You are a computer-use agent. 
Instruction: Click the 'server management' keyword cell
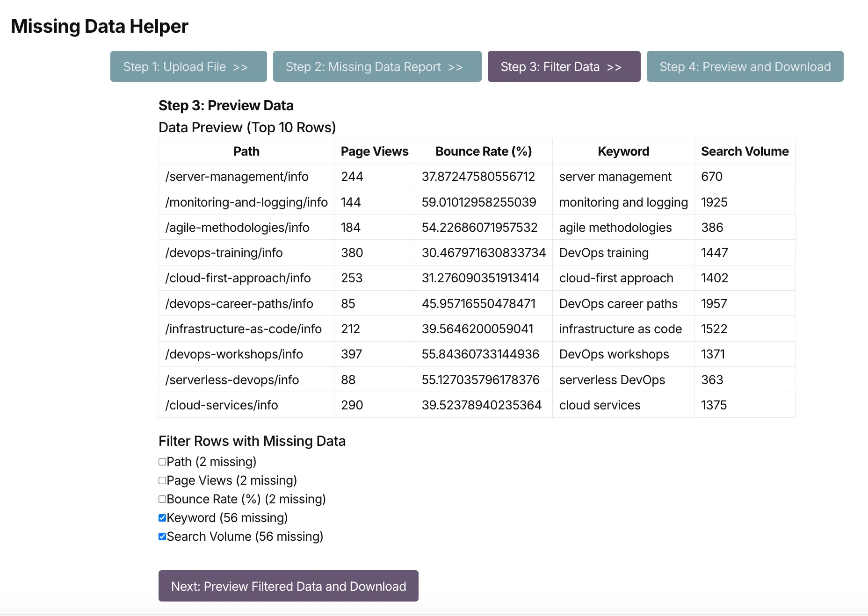click(x=623, y=177)
